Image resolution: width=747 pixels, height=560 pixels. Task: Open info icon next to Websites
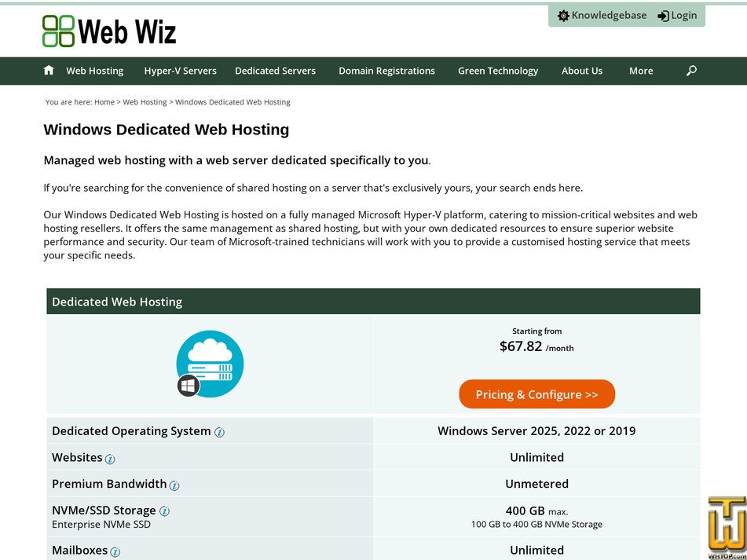tap(110, 459)
